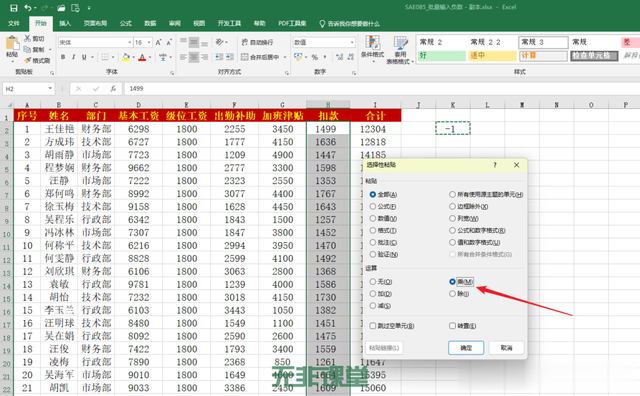Open the font size dropdown showing 16
The height and width of the screenshot is (396, 640).
pyautogui.click(x=149, y=42)
